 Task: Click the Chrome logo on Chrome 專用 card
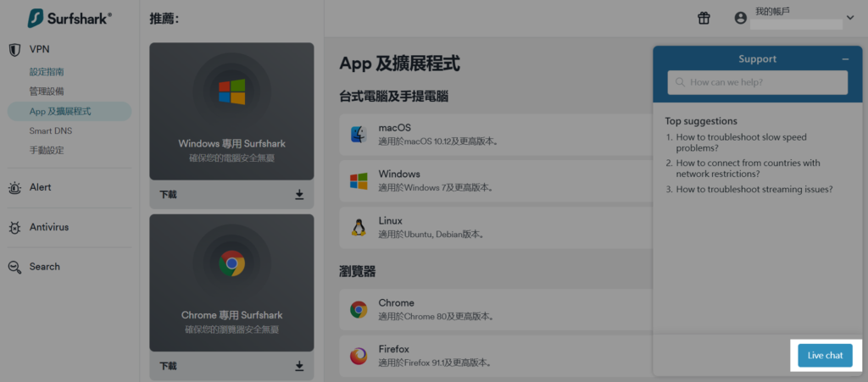pos(232,263)
